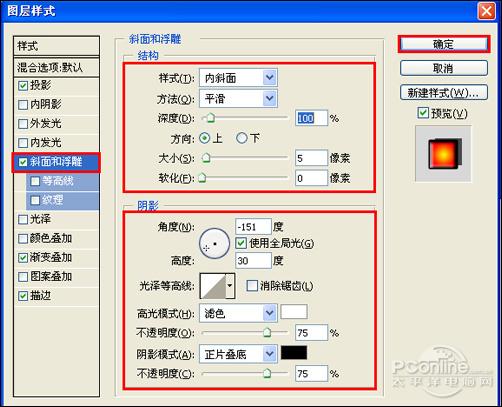Enable the 消除锯齿(L) checkbox
The image size is (502, 407).
point(252,286)
